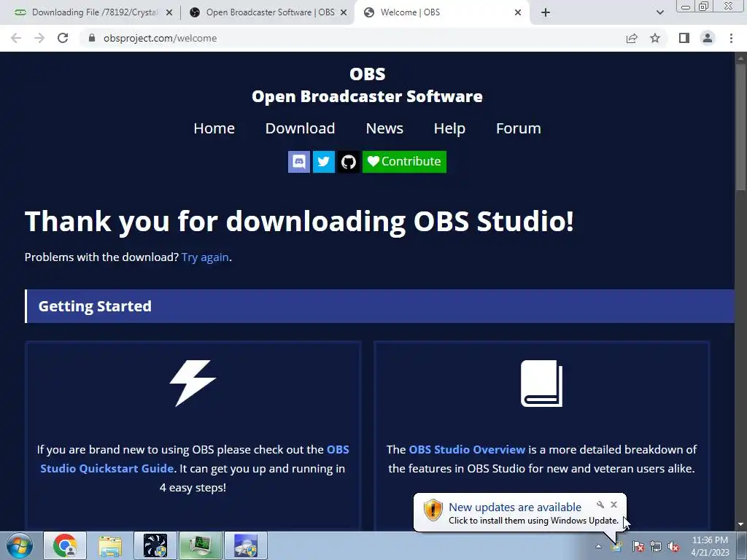Open notification options wrench icon
Screen dimensions: 747x560
coord(600,505)
